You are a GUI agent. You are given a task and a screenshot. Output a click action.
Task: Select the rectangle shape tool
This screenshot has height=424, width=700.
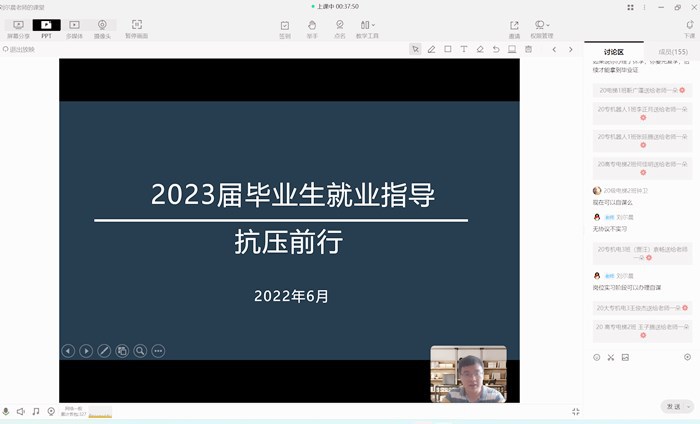(x=448, y=49)
